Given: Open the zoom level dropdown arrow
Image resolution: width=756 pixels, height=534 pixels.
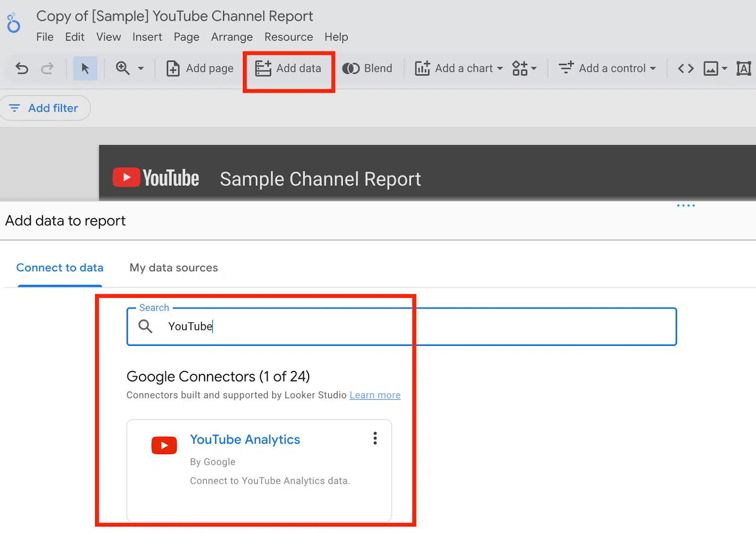Looking at the screenshot, I should (141, 69).
